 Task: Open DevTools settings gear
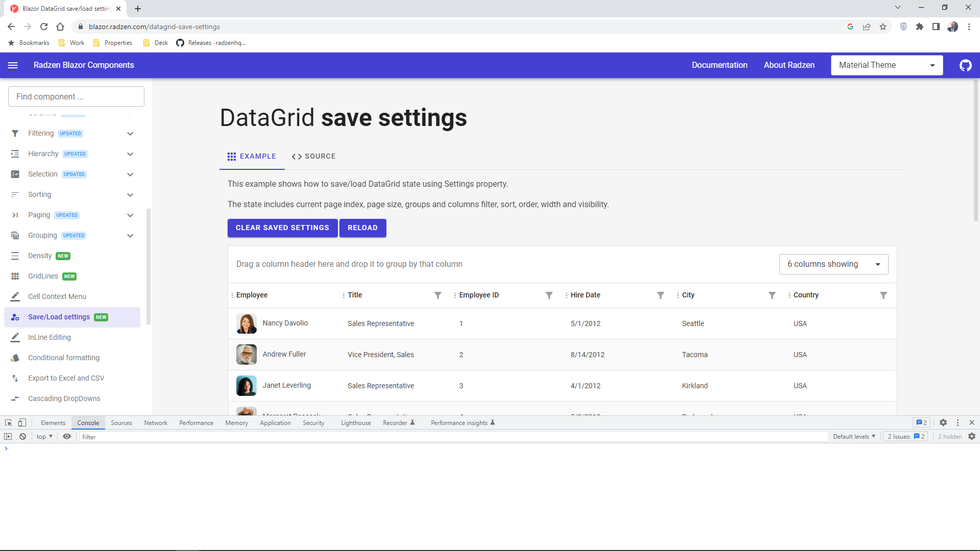pos(943,422)
